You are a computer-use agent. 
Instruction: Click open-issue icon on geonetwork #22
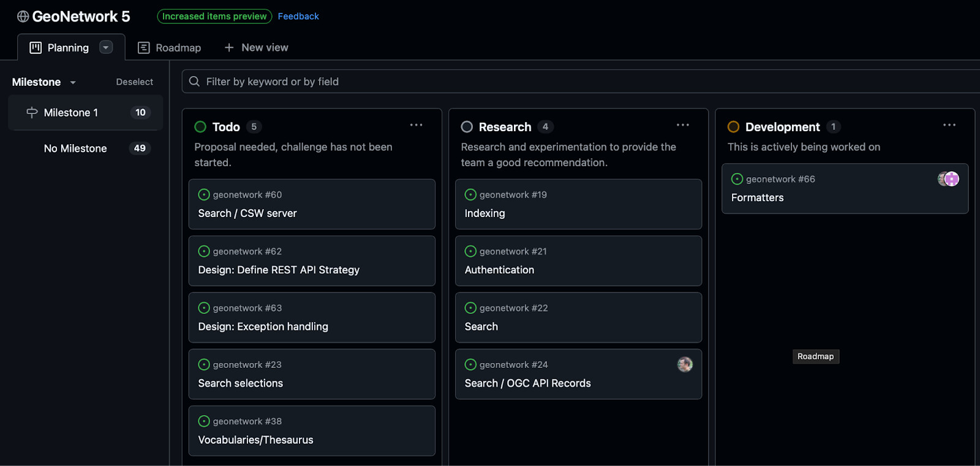(470, 308)
